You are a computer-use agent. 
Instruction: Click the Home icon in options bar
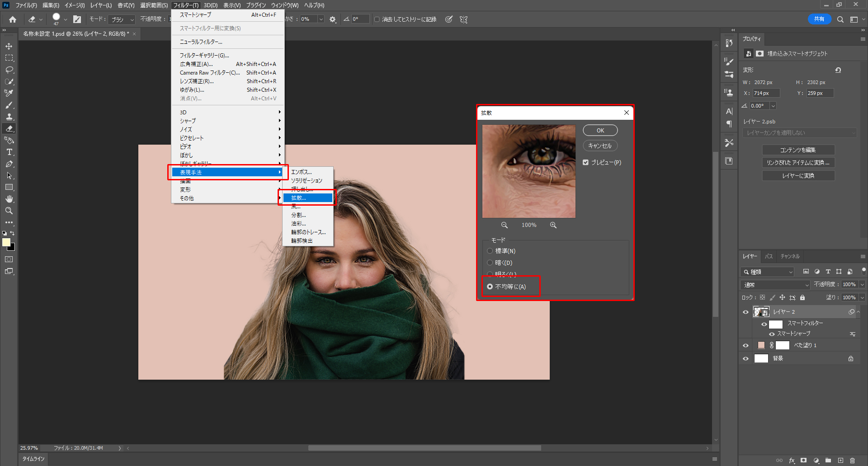[13, 19]
